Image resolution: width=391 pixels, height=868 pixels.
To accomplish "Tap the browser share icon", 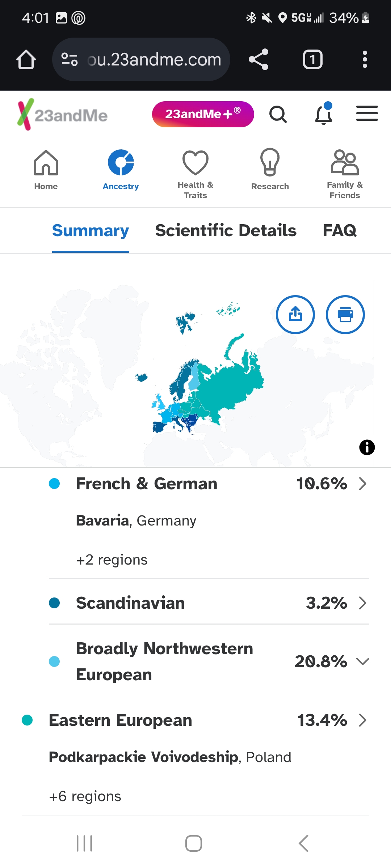I will (x=258, y=59).
